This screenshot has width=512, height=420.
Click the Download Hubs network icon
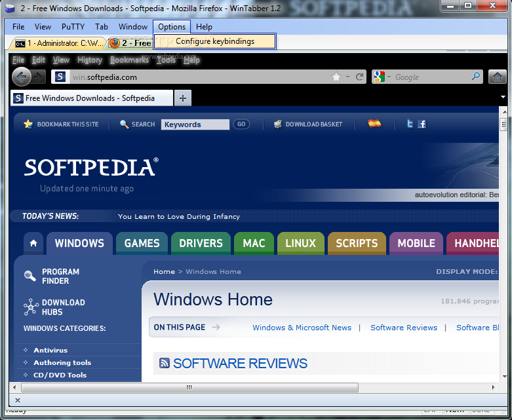31,307
